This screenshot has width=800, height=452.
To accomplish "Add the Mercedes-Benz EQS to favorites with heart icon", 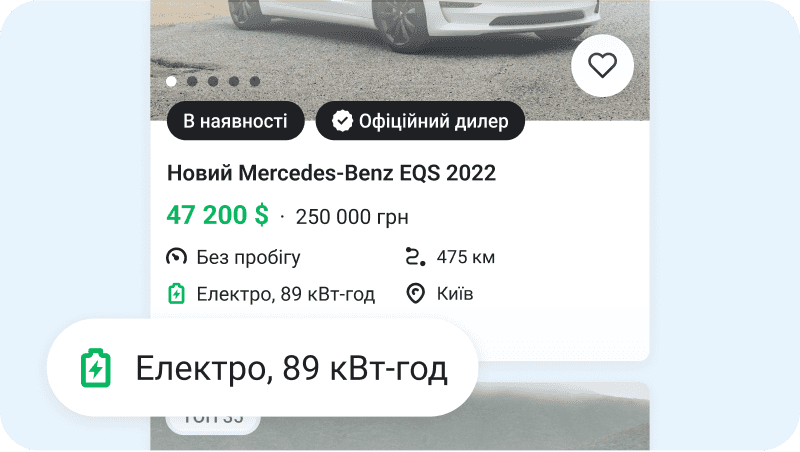I will tap(603, 66).
